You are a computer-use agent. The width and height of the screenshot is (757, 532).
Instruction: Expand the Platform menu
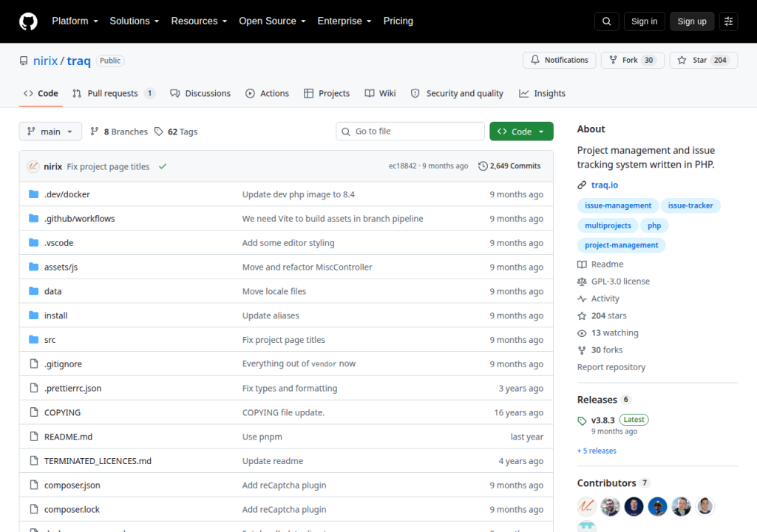coord(75,21)
